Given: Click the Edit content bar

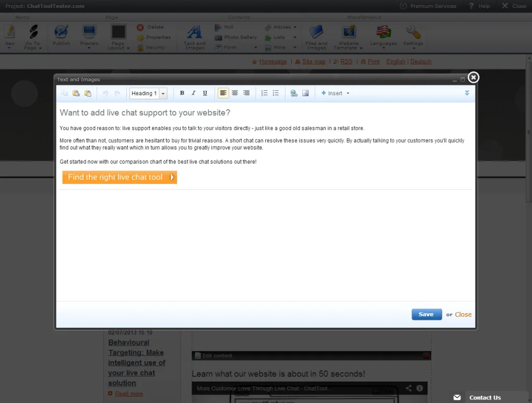Looking at the screenshot, I should (311, 355).
